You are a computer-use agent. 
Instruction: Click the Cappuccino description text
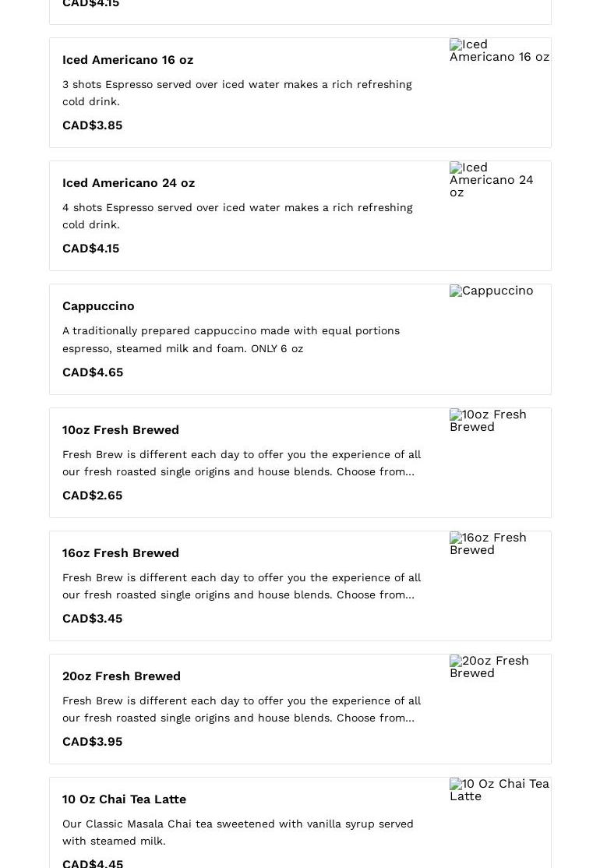(231, 340)
